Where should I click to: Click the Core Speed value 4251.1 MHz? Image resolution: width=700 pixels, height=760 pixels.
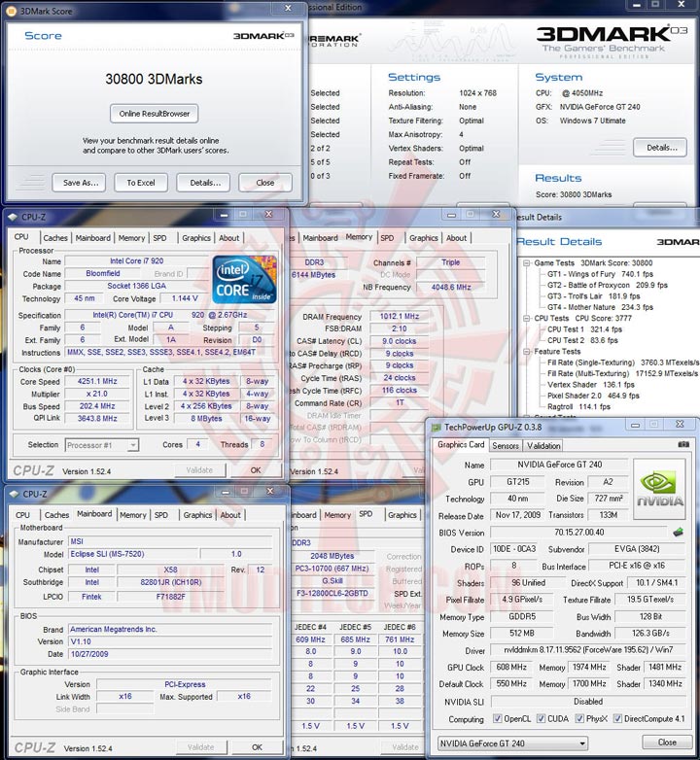[97, 381]
